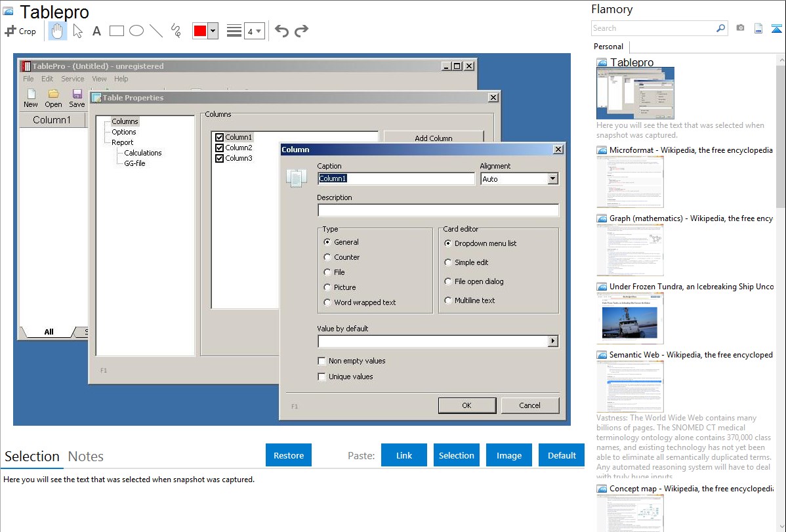Select the Crop tool
Image resolution: width=786 pixels, height=532 pixels.
20,31
